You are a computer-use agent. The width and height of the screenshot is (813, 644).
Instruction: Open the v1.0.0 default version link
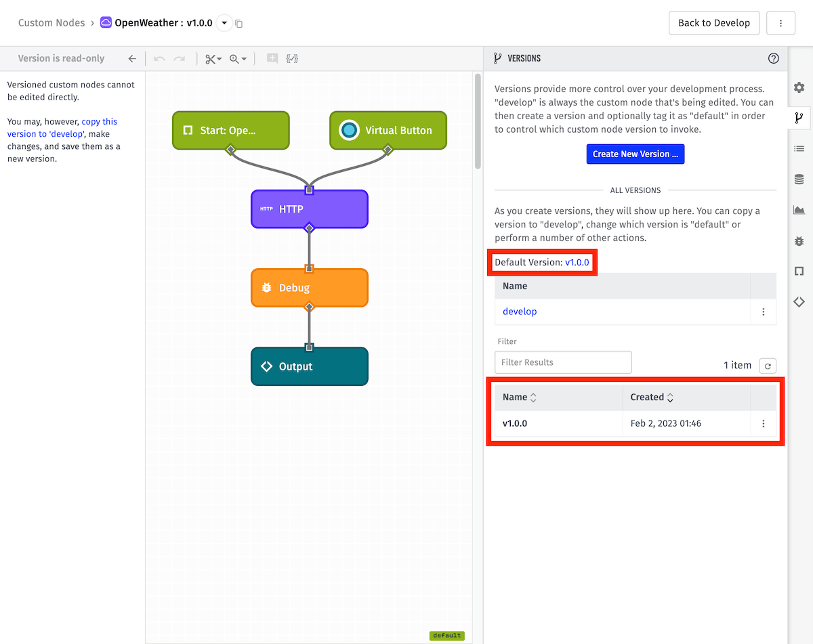[x=577, y=262]
